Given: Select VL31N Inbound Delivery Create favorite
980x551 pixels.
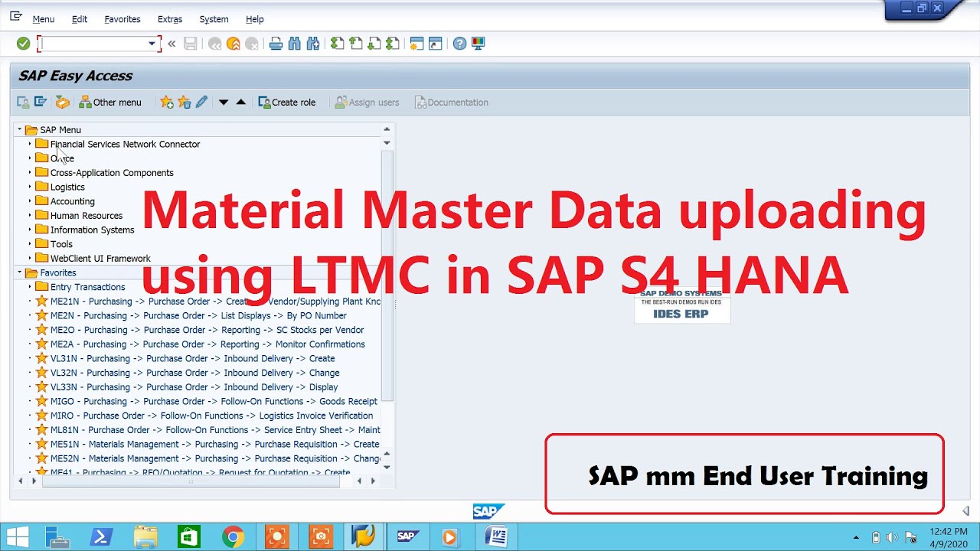Looking at the screenshot, I should tap(192, 358).
